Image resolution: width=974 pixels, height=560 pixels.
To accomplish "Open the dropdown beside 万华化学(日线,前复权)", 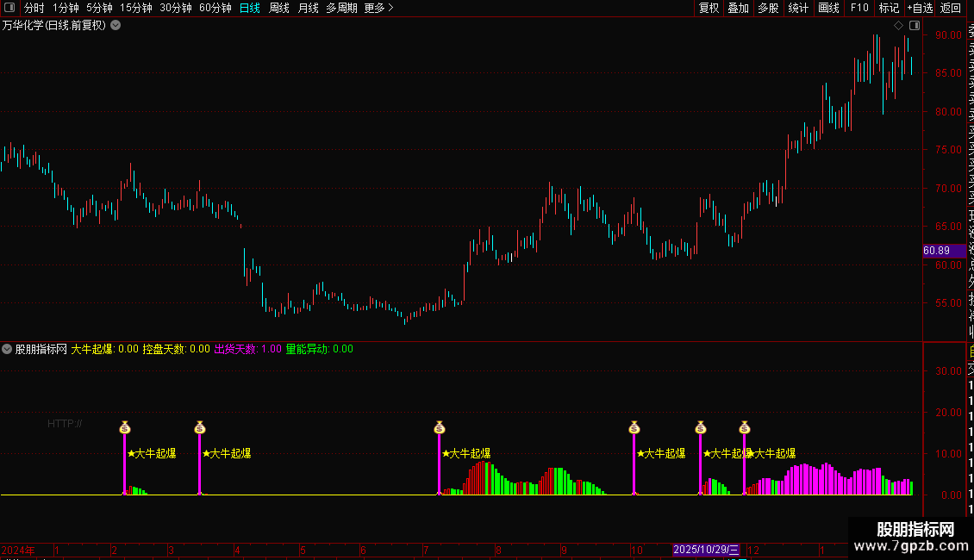I will coord(116,26).
